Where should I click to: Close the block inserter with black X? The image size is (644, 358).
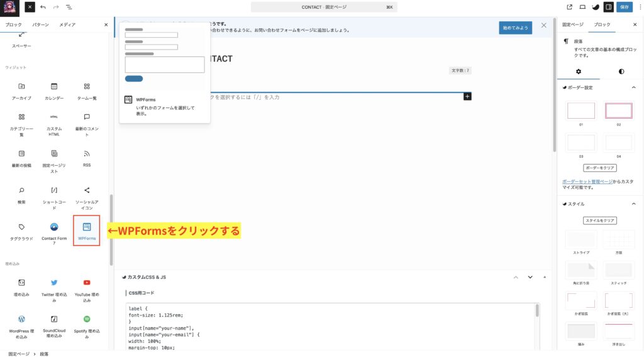pyautogui.click(x=30, y=7)
